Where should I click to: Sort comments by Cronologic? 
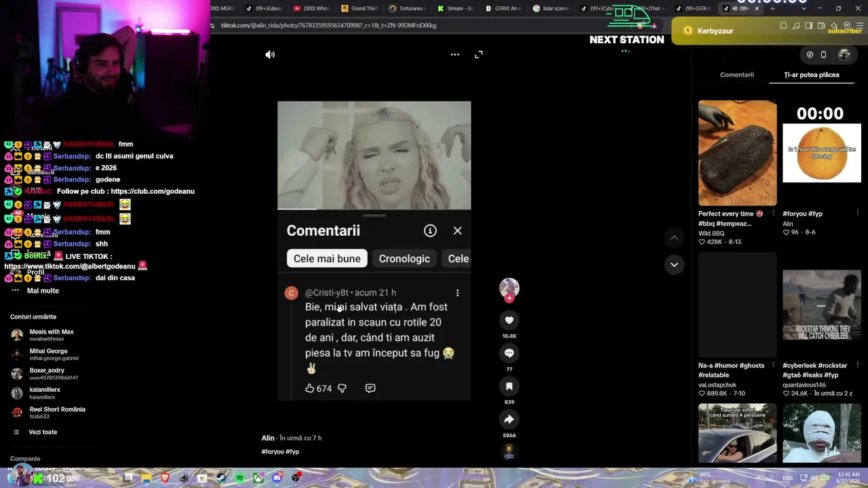404,259
